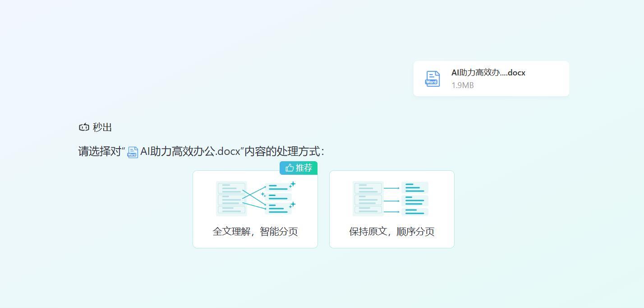Viewport: 644px width, 308px height.
Task: Click the sparkle star atop smart paging illustration
Action: click(293, 184)
